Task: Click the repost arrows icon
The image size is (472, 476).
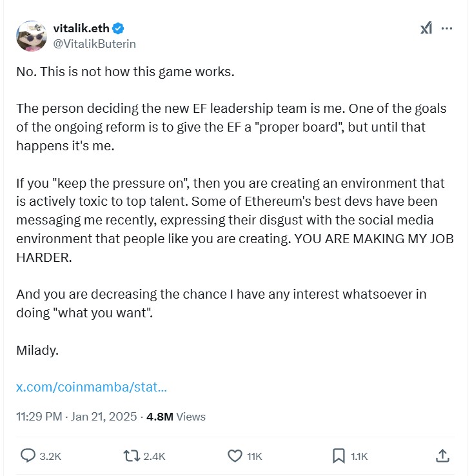Action: pyautogui.click(x=132, y=456)
